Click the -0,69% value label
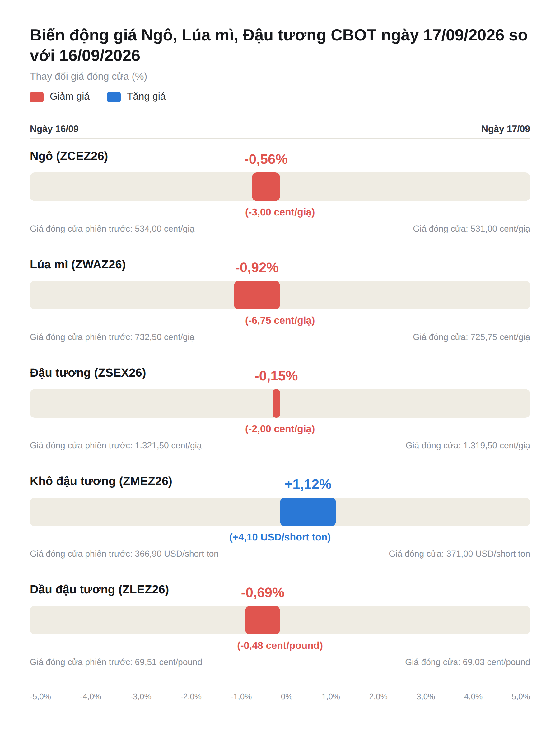Image resolution: width=560 pixels, height=731 pixels. coord(262,593)
